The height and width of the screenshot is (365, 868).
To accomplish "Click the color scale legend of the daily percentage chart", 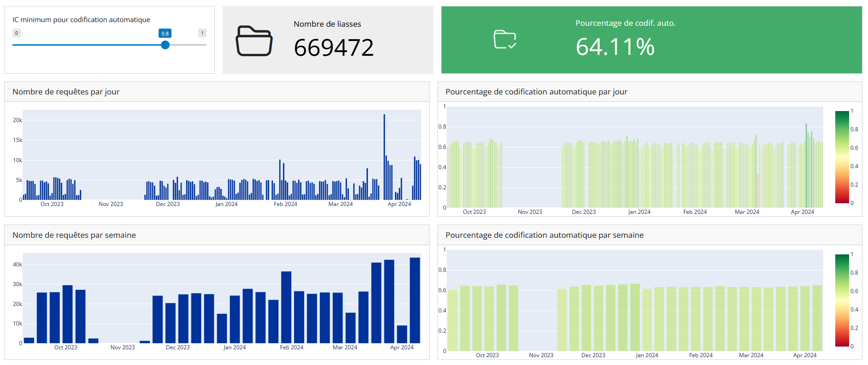I will (842, 157).
